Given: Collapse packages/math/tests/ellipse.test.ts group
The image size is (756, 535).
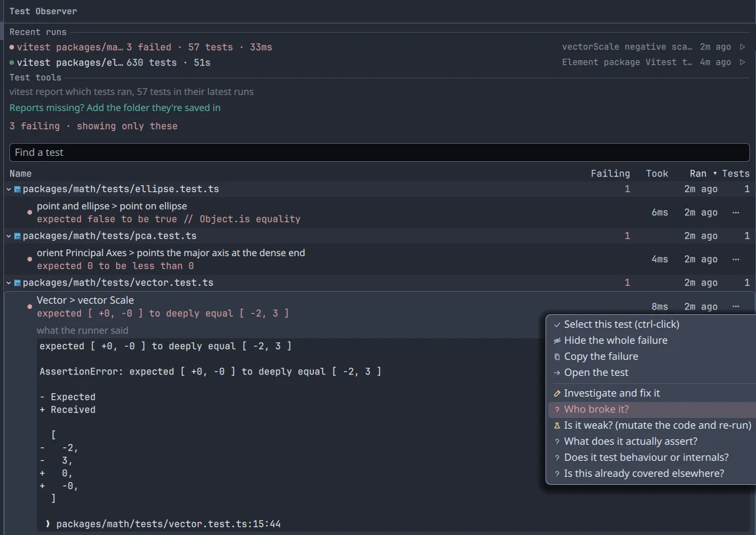Looking at the screenshot, I should [9, 189].
